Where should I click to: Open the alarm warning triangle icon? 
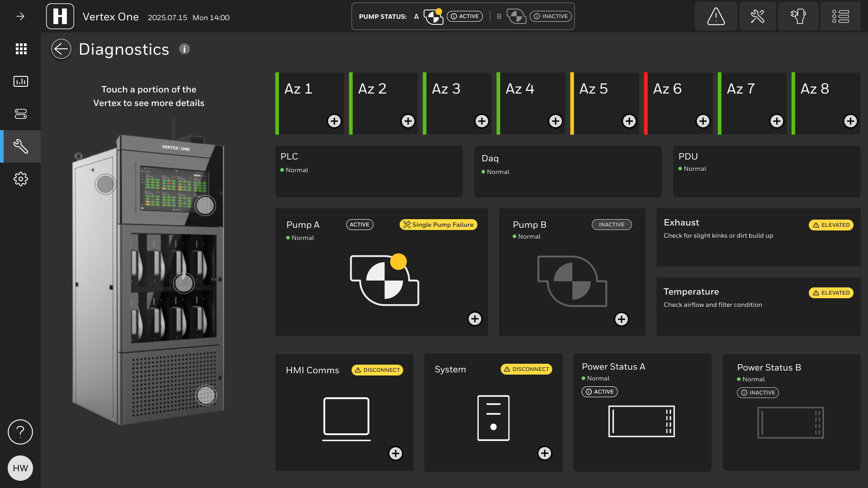click(716, 17)
